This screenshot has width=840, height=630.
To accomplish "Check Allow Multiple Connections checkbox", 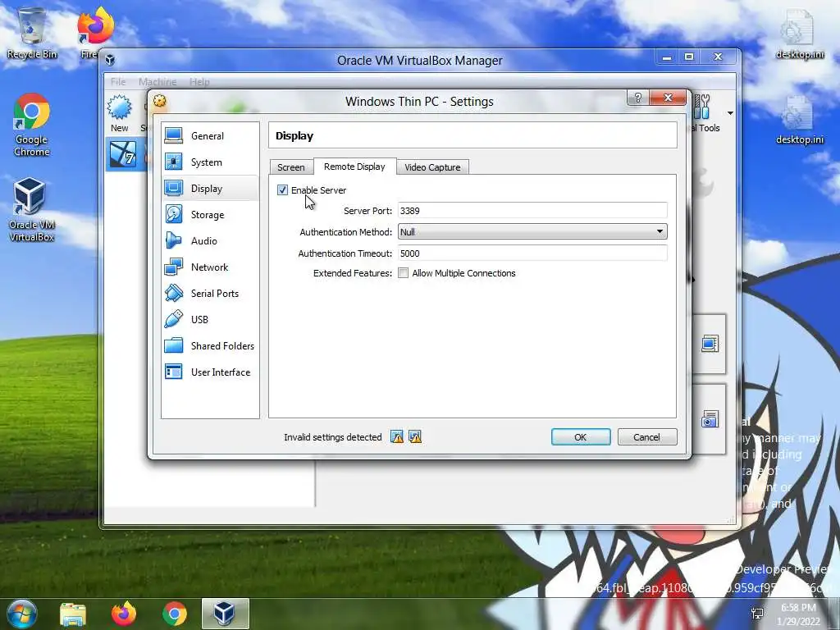I will (x=403, y=273).
